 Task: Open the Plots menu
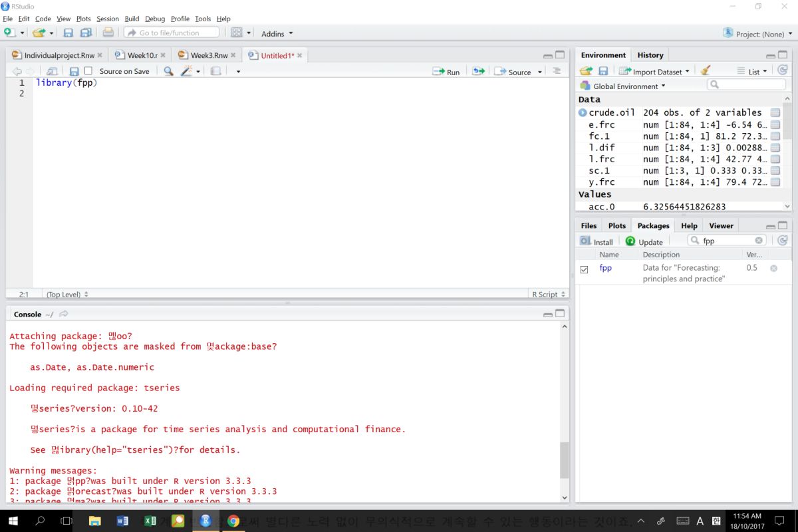coord(84,19)
